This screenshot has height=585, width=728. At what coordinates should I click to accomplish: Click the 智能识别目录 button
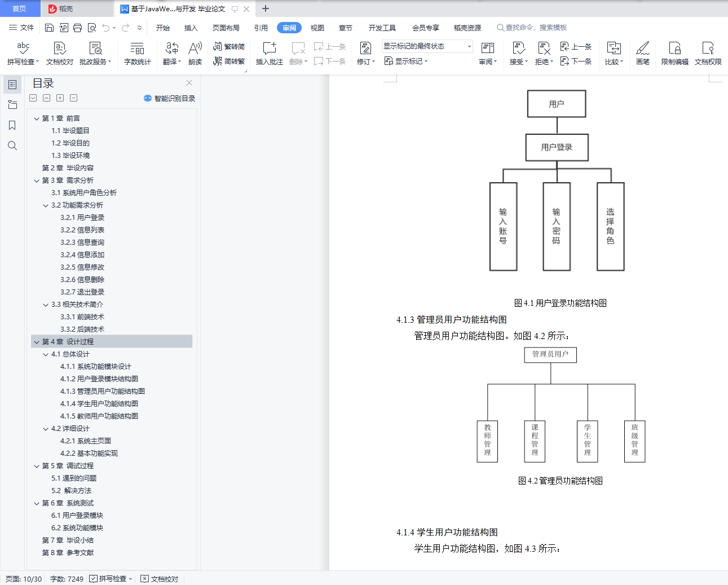[170, 98]
